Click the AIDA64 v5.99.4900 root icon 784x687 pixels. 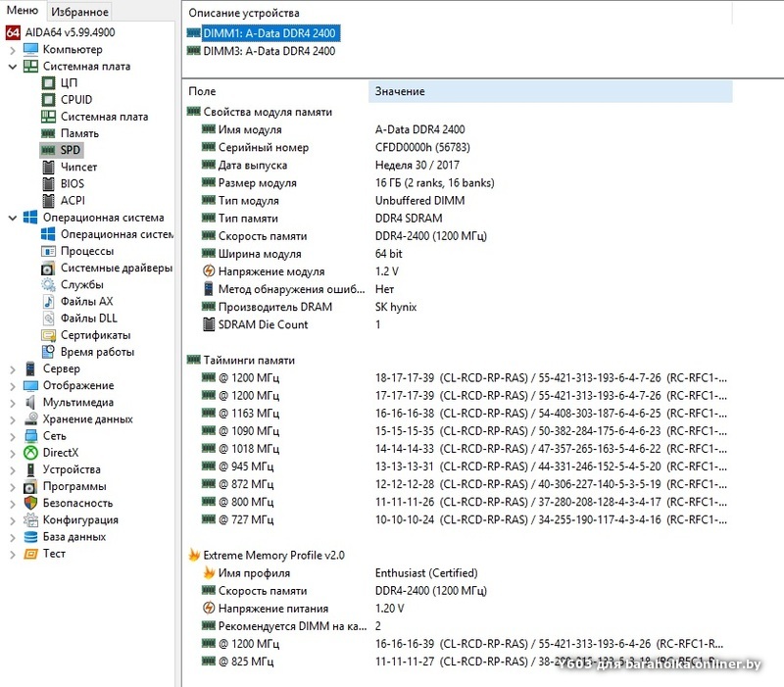pyautogui.click(x=13, y=32)
